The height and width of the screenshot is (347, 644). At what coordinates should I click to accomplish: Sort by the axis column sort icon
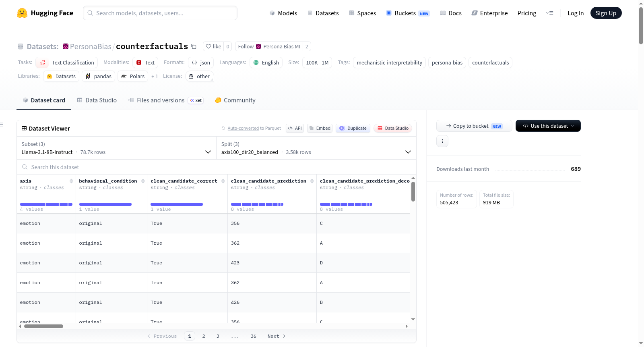[x=71, y=181]
